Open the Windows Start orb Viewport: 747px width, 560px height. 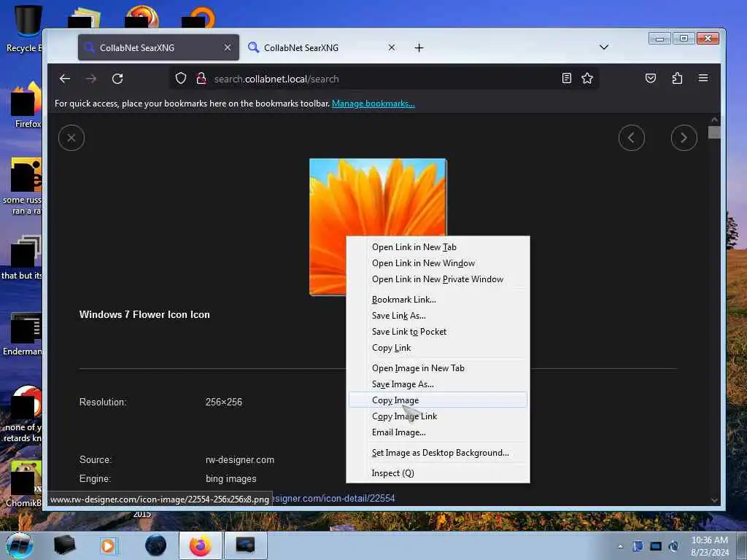pos(20,545)
